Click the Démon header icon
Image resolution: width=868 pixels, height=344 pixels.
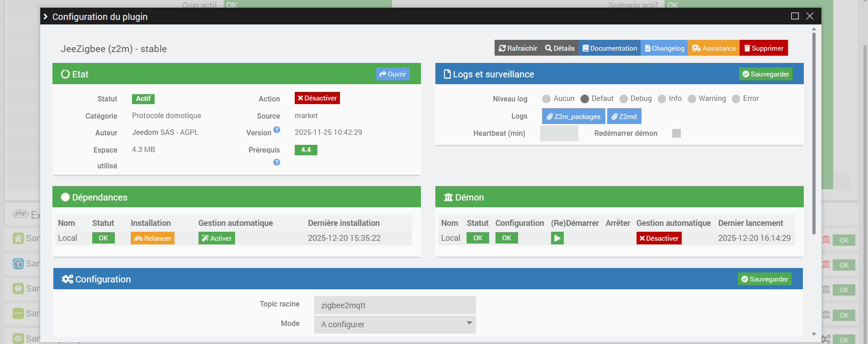pyautogui.click(x=448, y=197)
